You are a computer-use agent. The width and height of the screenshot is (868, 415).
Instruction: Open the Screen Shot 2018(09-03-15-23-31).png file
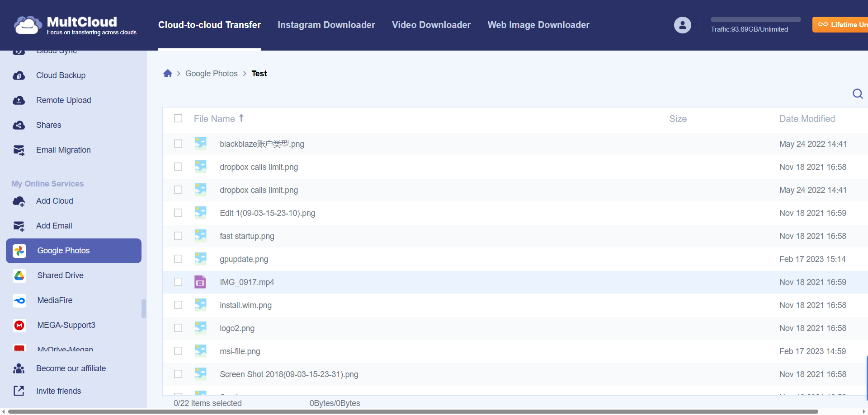[289, 374]
